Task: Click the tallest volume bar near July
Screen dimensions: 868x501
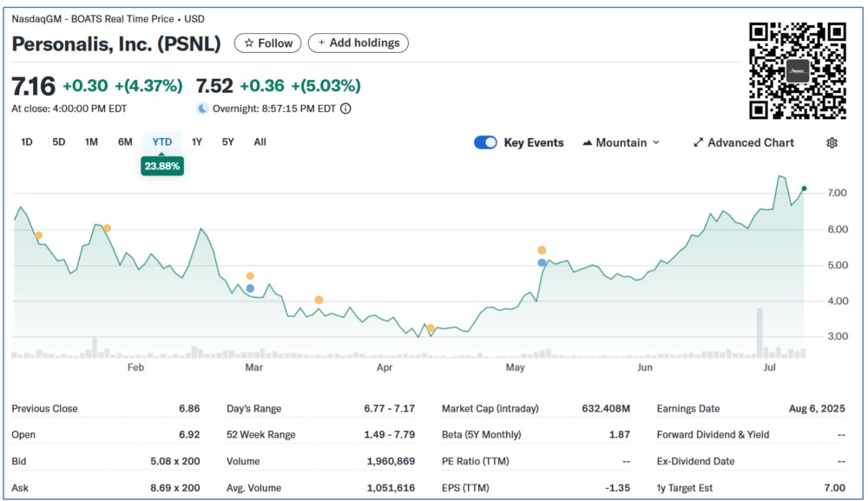Action: coord(760,333)
